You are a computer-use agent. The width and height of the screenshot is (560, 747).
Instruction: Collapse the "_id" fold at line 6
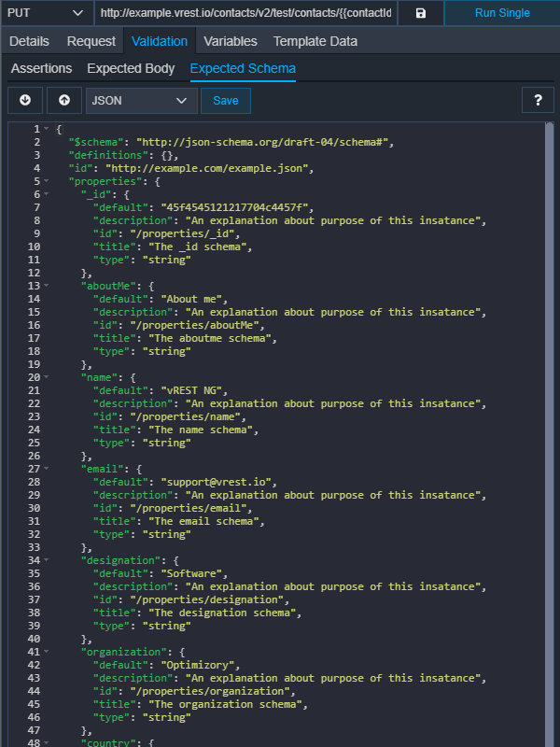tap(46, 194)
